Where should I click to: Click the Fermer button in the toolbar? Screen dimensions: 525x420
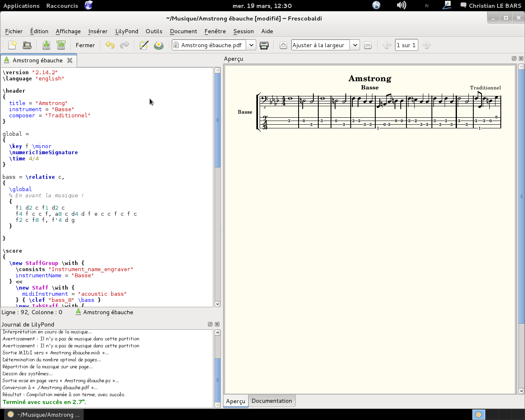coord(85,45)
